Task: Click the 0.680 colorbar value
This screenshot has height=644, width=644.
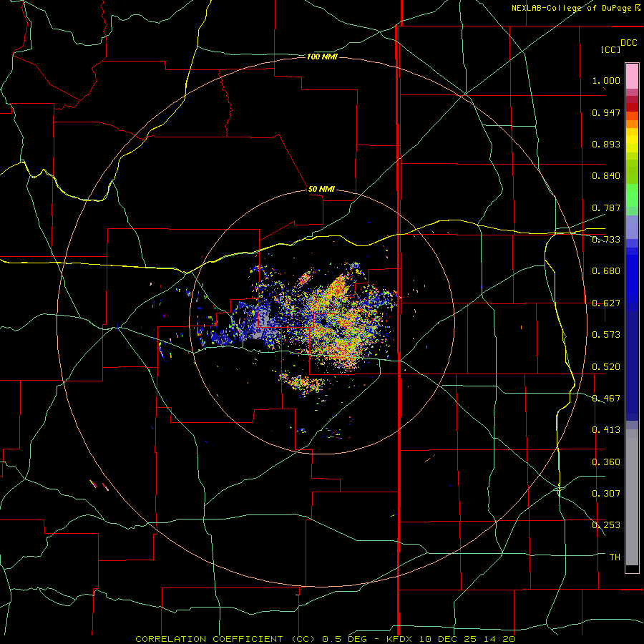Action: point(606,271)
